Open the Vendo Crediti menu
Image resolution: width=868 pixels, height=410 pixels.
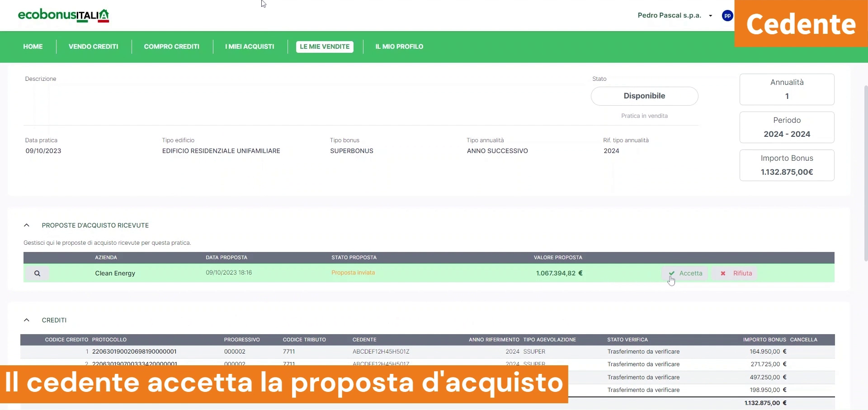click(93, 47)
